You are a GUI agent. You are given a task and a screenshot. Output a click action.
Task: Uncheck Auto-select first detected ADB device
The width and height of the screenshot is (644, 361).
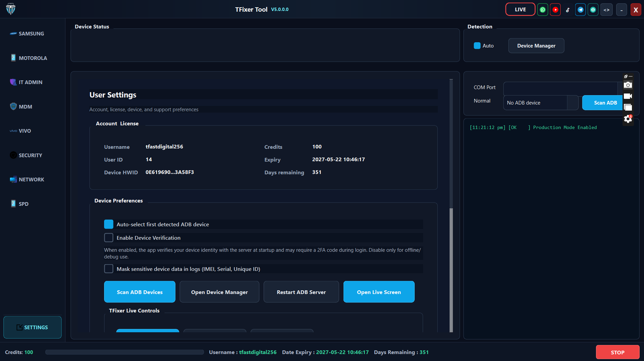tap(109, 224)
